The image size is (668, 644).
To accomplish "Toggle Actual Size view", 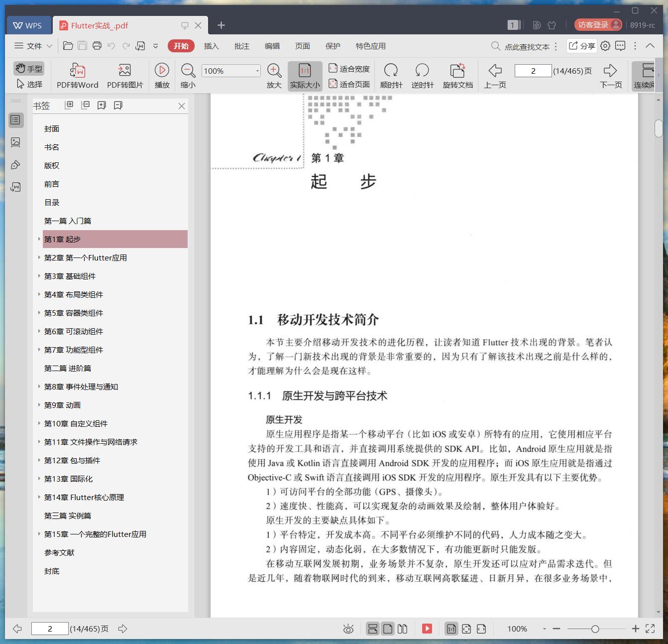I will [305, 76].
